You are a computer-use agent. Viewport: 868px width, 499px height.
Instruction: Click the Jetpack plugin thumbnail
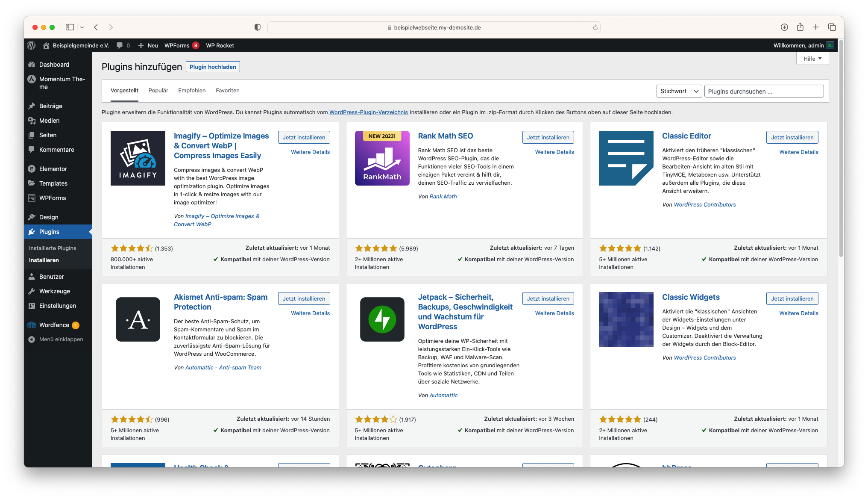[x=382, y=319]
